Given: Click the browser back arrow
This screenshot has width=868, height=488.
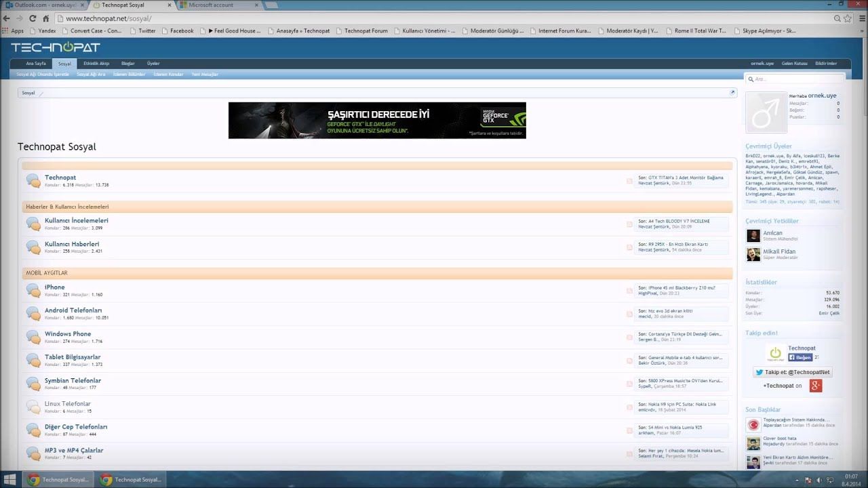Looking at the screenshot, I should click(7, 18).
